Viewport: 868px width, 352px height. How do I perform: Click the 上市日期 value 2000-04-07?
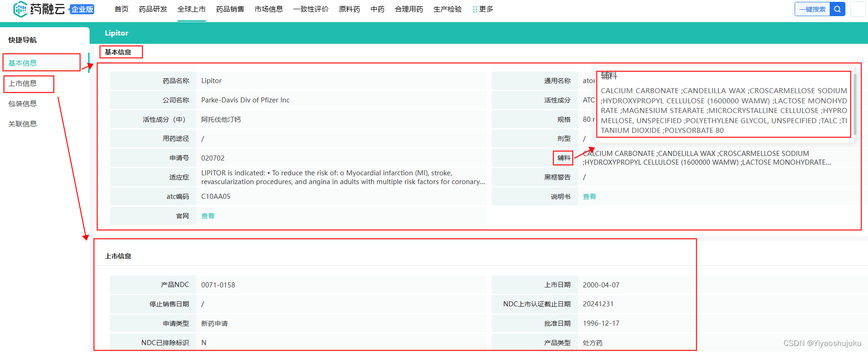(601, 285)
